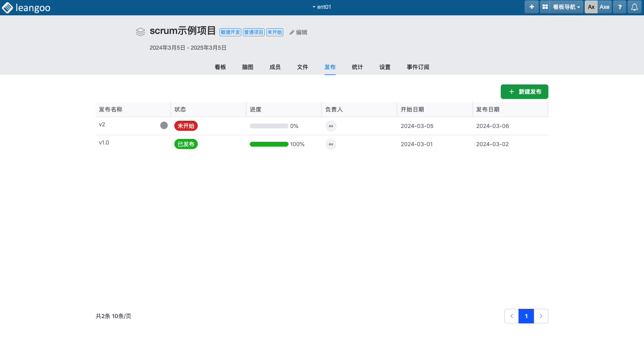
Task: Open the Axe user account menu
Action: coord(604,7)
